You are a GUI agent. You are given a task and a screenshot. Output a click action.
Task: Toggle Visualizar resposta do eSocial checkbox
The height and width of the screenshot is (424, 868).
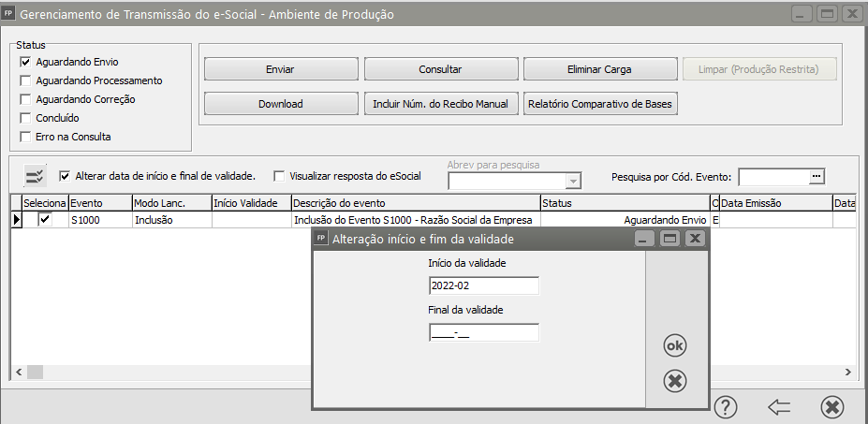coord(279,175)
